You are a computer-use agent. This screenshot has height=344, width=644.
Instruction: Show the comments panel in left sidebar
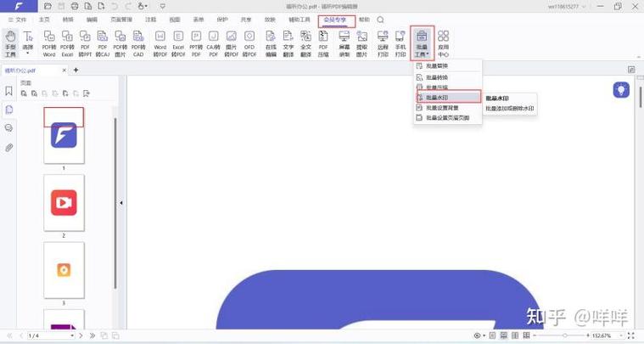pyautogui.click(x=8, y=128)
